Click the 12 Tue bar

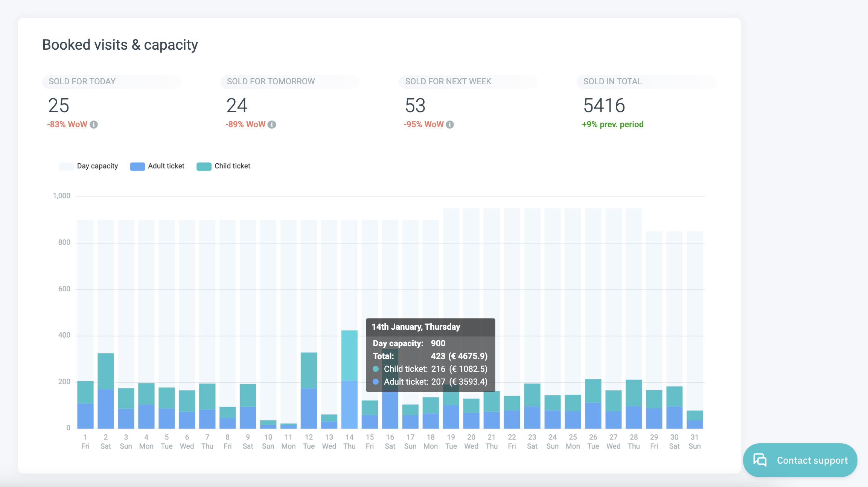[x=309, y=391]
